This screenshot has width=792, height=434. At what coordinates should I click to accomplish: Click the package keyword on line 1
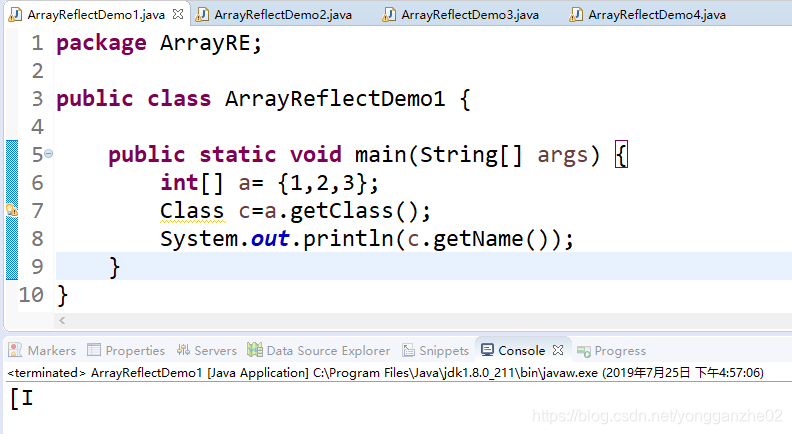click(x=102, y=43)
